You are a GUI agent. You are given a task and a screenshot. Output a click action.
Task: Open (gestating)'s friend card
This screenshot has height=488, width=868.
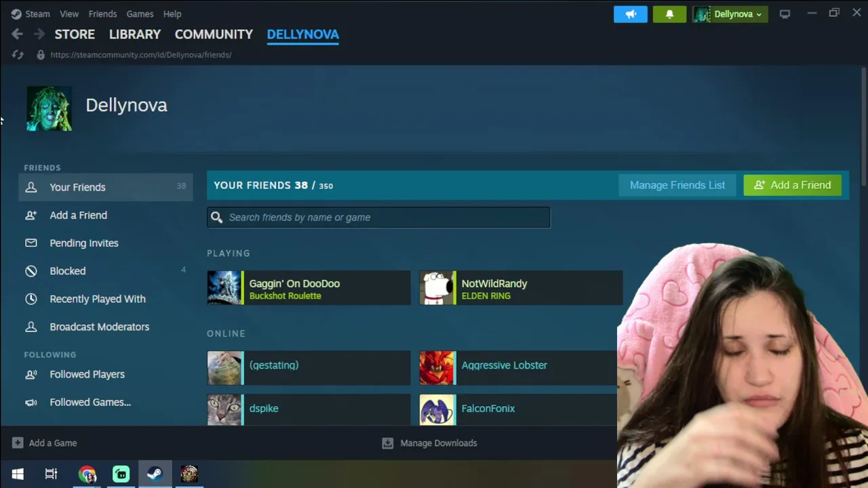pyautogui.click(x=309, y=367)
